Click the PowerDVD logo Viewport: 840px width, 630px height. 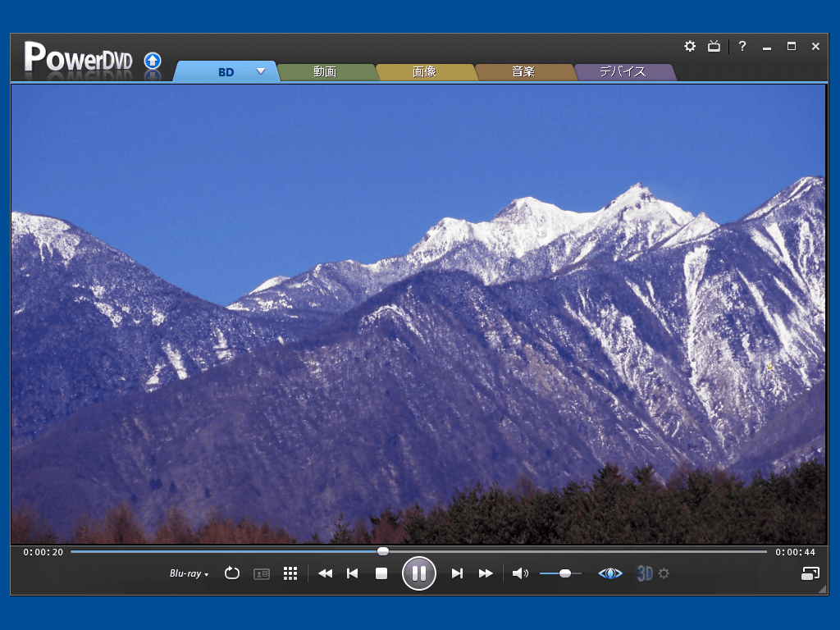click(78, 57)
